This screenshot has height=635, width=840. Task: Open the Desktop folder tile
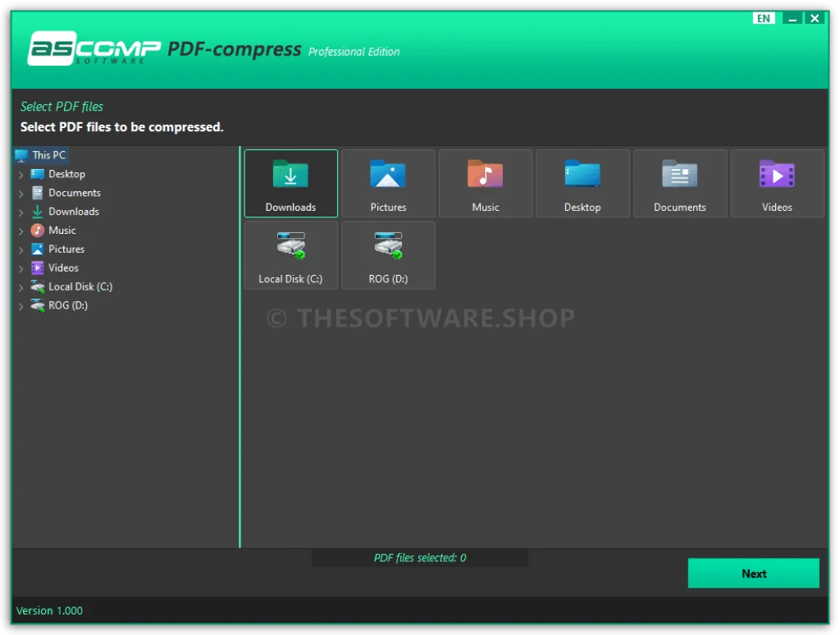tap(583, 183)
